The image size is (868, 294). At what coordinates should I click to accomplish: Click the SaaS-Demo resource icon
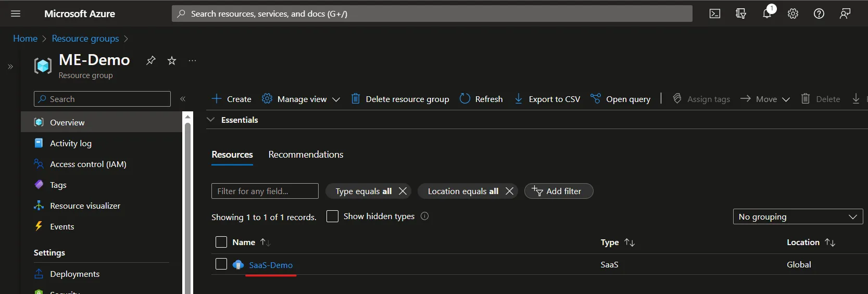pos(238,265)
